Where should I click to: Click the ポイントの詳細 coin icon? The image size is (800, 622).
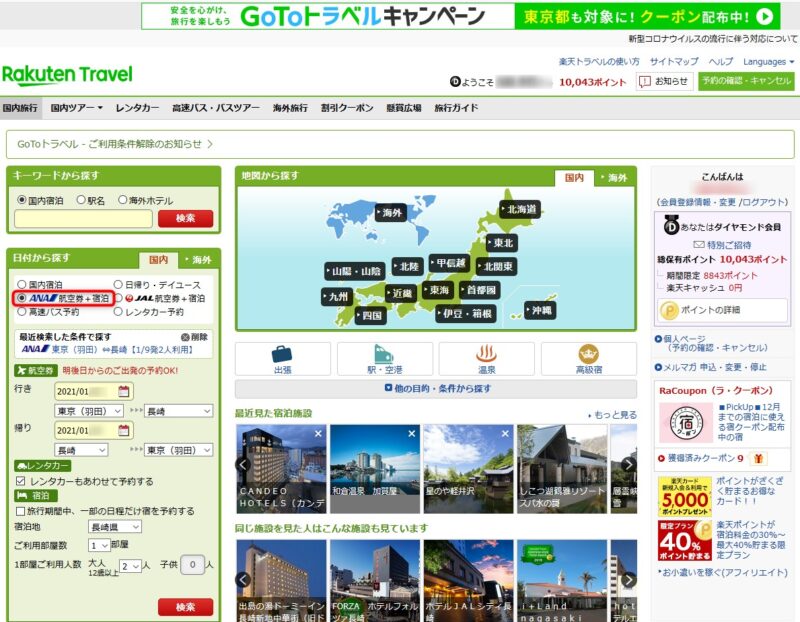click(x=669, y=310)
